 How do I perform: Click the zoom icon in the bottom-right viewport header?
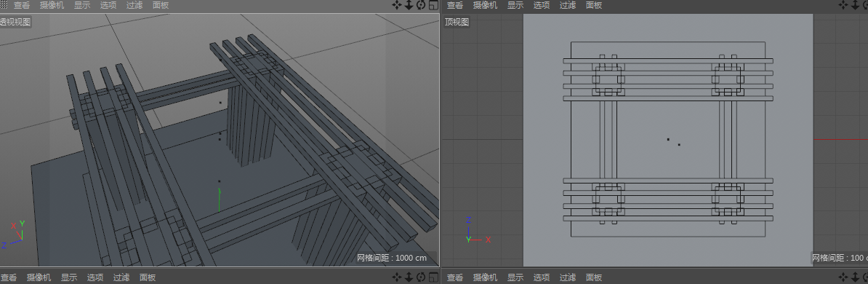click(856, 277)
